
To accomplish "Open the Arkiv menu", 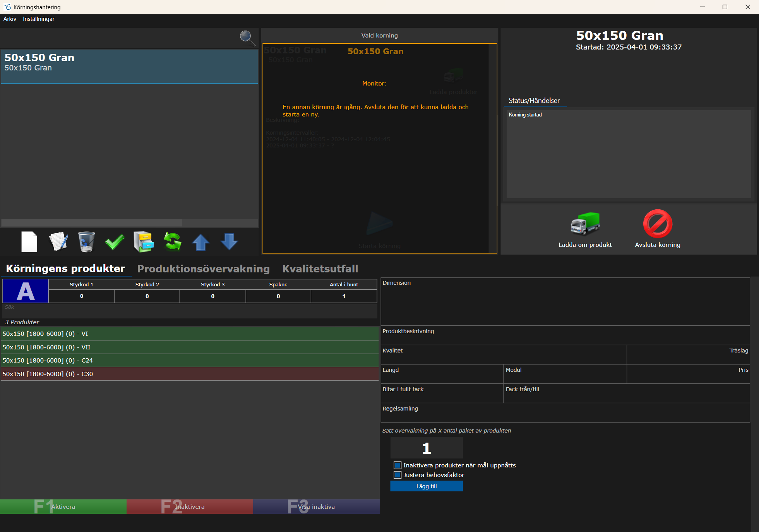I will click(10, 19).
